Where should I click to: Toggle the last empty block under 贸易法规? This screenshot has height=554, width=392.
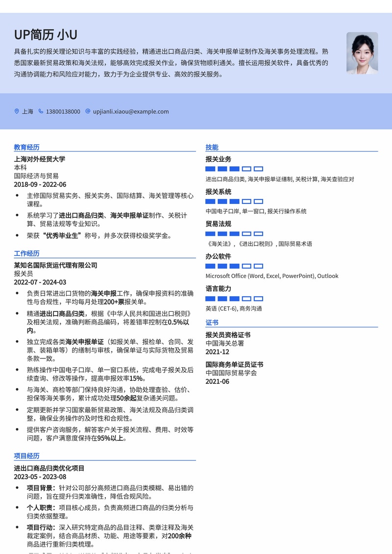[x=259, y=234]
